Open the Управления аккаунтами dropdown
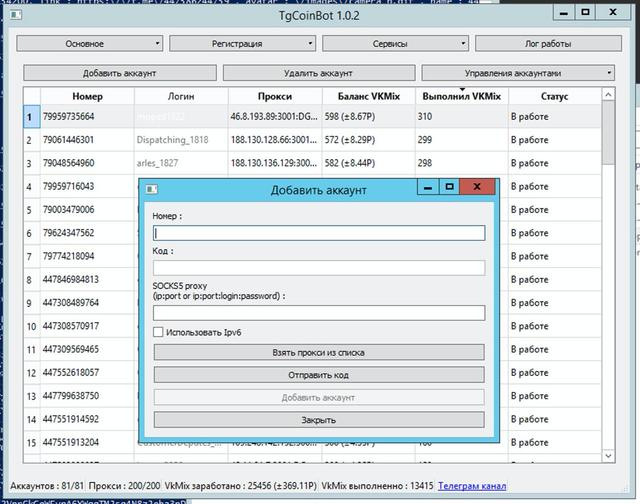This screenshot has width=640, height=504. point(518,73)
